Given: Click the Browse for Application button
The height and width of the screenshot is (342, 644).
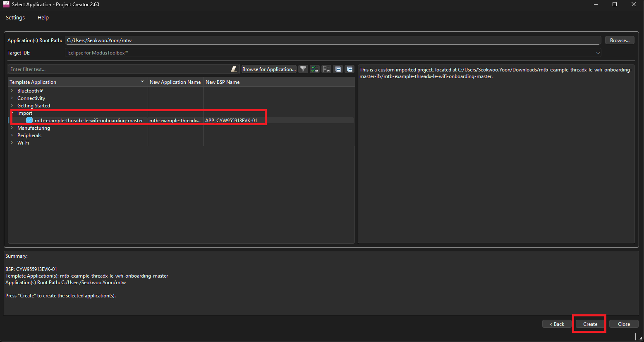Looking at the screenshot, I should coord(269,69).
